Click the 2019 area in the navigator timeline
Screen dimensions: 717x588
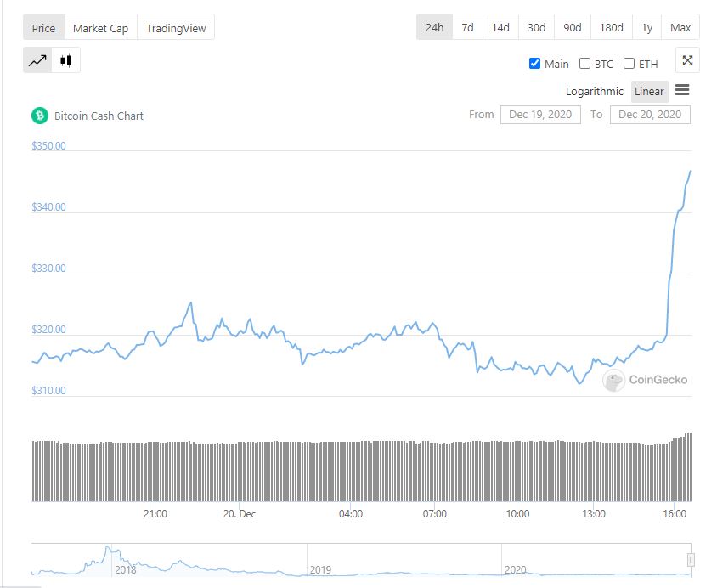pyautogui.click(x=320, y=569)
